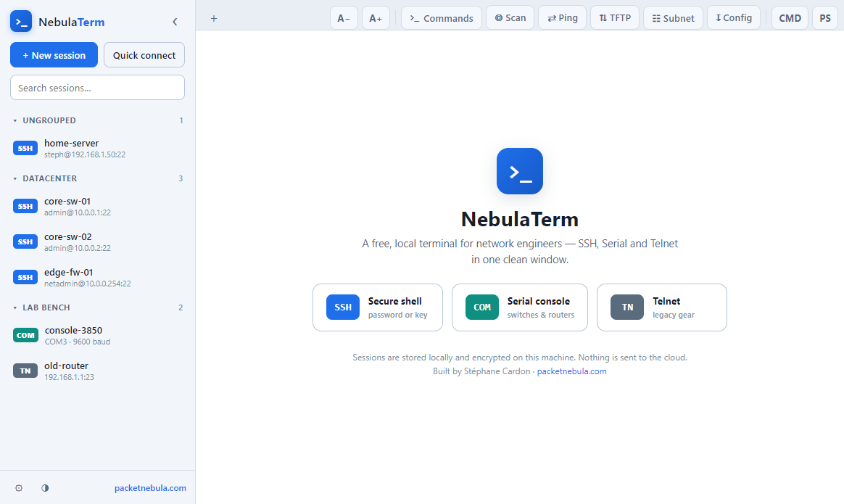Open packetnebula.com link in sidebar footer
Screen dimensions: 844x504
coord(150,488)
